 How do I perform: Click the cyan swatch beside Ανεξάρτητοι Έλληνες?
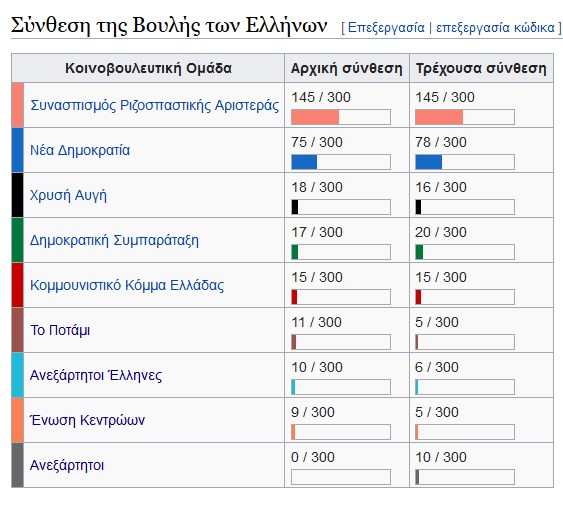pyautogui.click(x=18, y=375)
